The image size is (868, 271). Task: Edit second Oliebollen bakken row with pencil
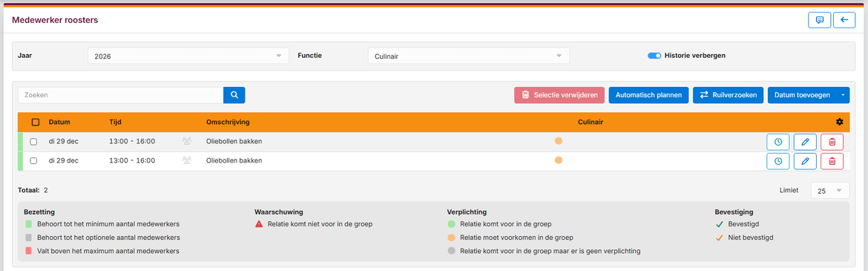pyautogui.click(x=805, y=161)
